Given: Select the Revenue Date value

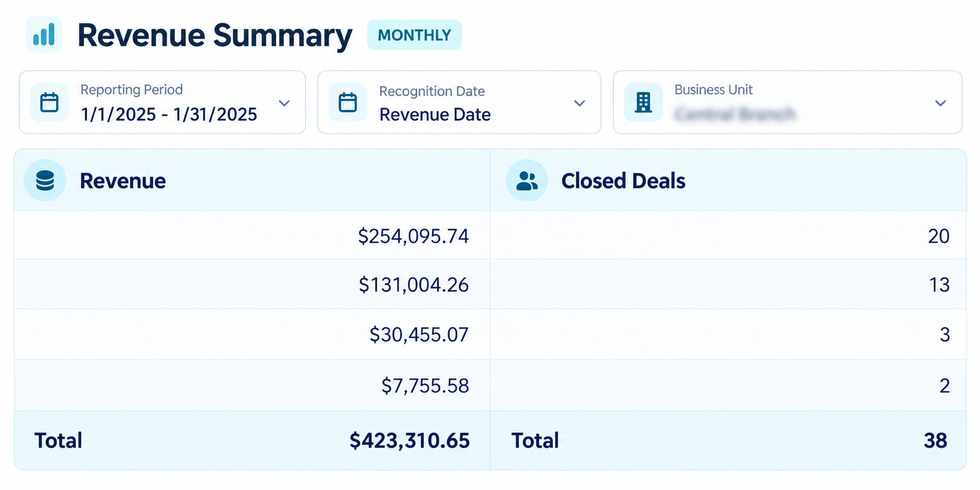Looking at the screenshot, I should coord(435,114).
